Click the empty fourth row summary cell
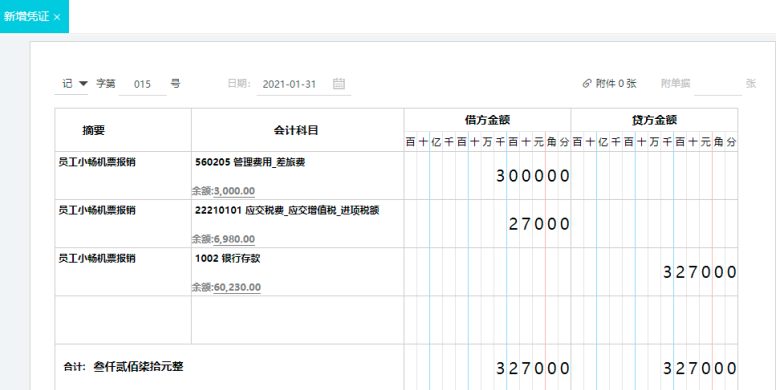Viewport: 777px width, 390px height. 123,320
